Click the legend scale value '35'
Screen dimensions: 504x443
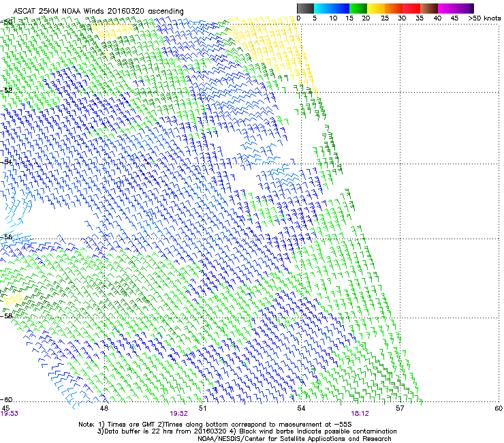point(420,18)
